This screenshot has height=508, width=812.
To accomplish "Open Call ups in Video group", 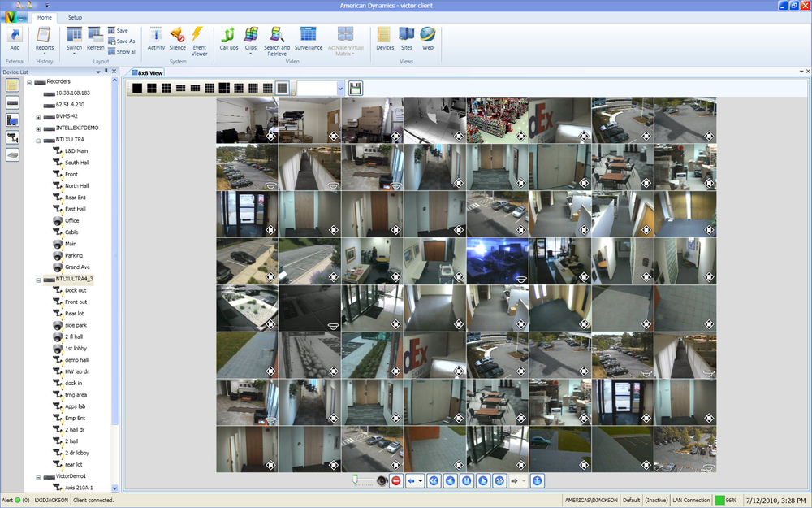I will pyautogui.click(x=229, y=38).
